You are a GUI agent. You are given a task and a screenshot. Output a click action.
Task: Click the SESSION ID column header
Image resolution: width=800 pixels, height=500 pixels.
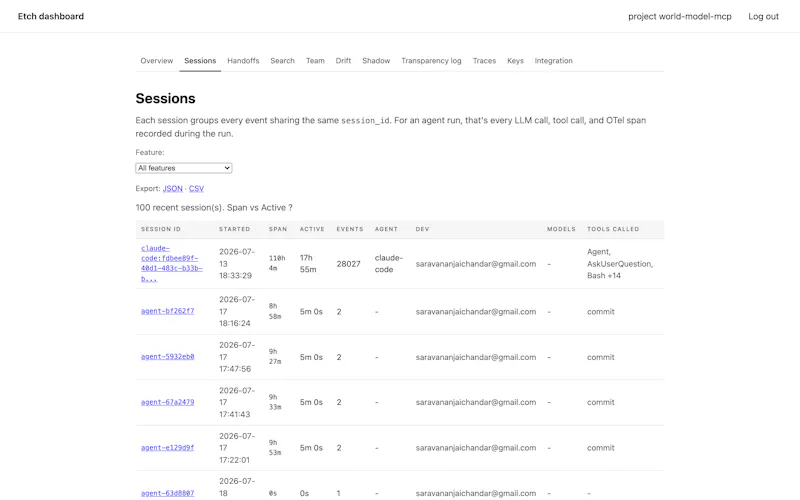click(161, 229)
